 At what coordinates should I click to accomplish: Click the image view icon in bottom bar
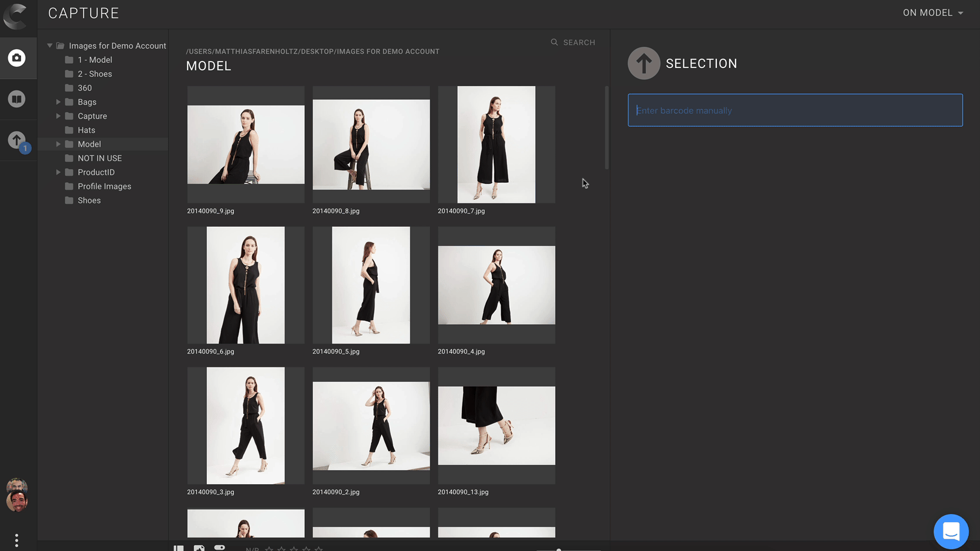(199, 548)
